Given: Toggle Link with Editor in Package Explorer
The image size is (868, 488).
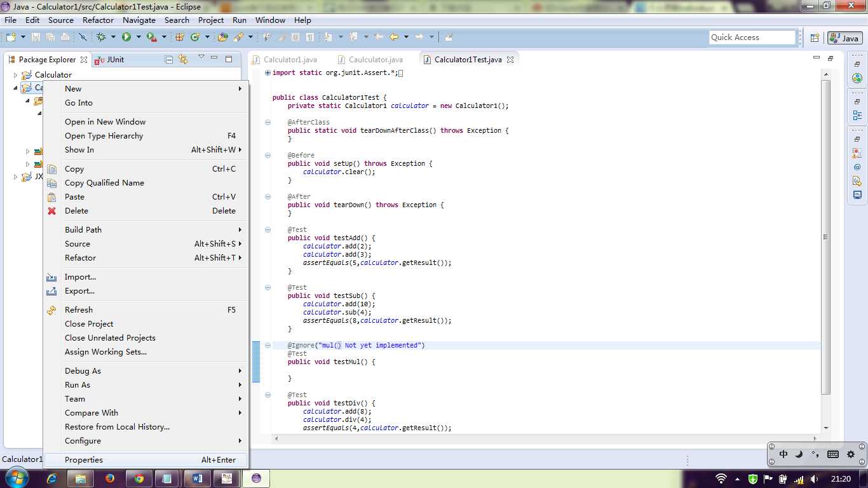Looking at the screenshot, I should pyautogui.click(x=183, y=59).
